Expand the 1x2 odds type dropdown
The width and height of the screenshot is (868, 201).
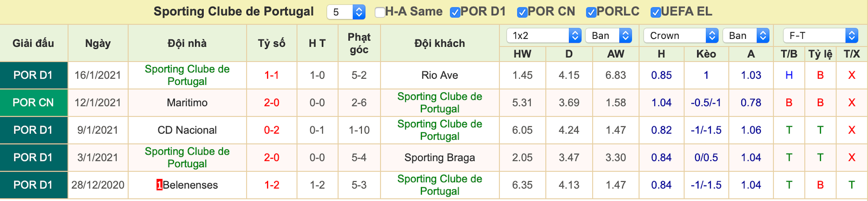pyautogui.click(x=544, y=36)
